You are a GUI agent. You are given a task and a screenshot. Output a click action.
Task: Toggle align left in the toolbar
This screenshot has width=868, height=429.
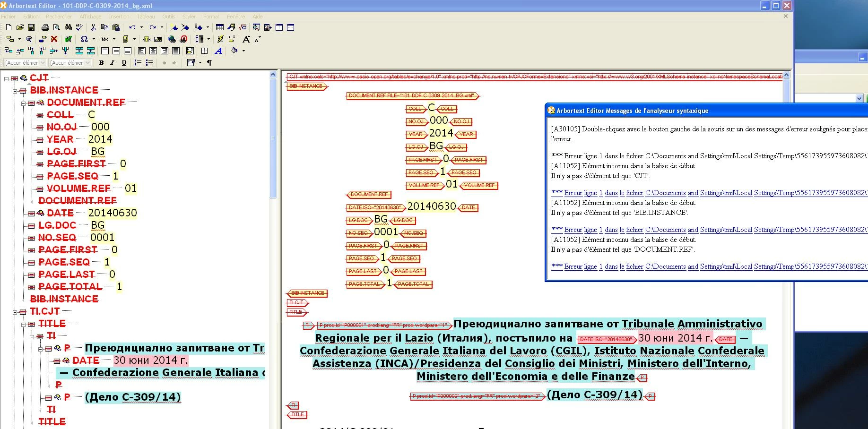pyautogui.click(x=141, y=51)
